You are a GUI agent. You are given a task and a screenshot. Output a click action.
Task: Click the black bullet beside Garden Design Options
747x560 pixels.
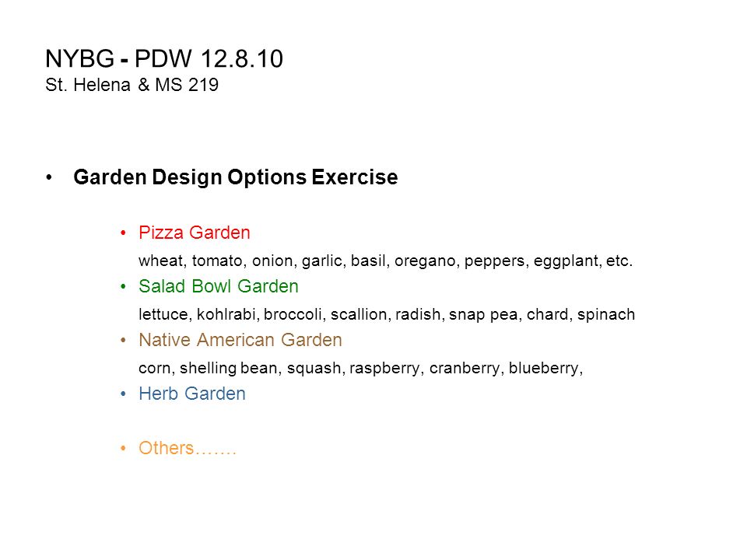coord(49,177)
